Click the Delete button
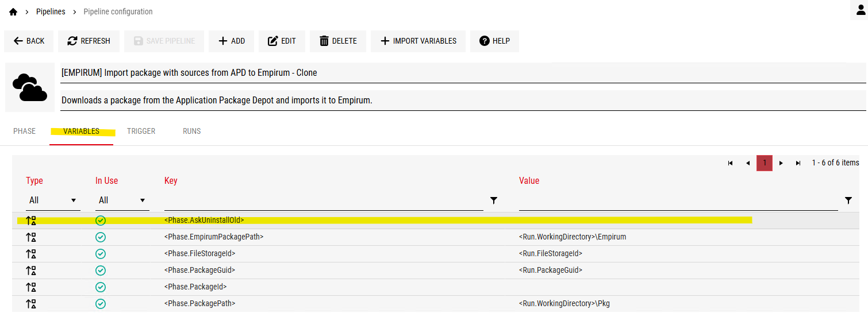868x336 pixels. click(x=338, y=41)
